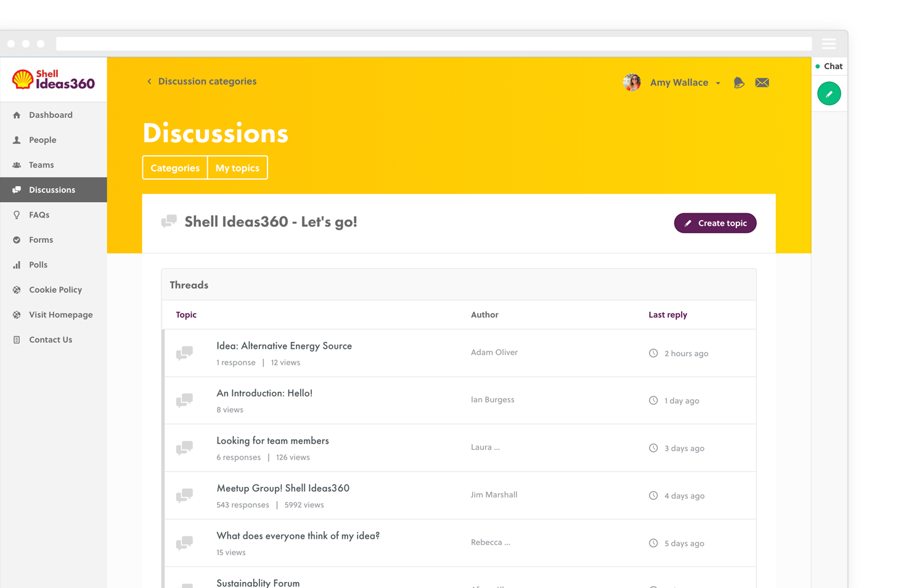Switch to the Categories tab
This screenshot has height=588, width=909.
(x=175, y=168)
